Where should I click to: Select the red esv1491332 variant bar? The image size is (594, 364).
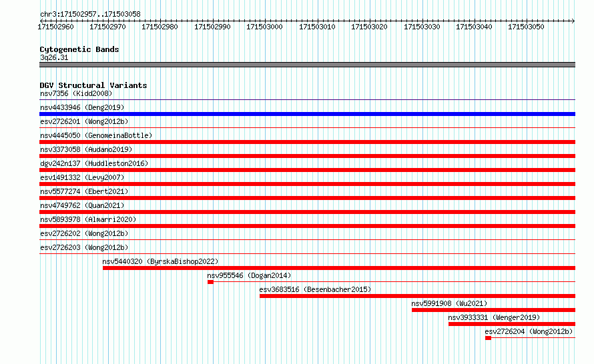pyautogui.click(x=307, y=184)
